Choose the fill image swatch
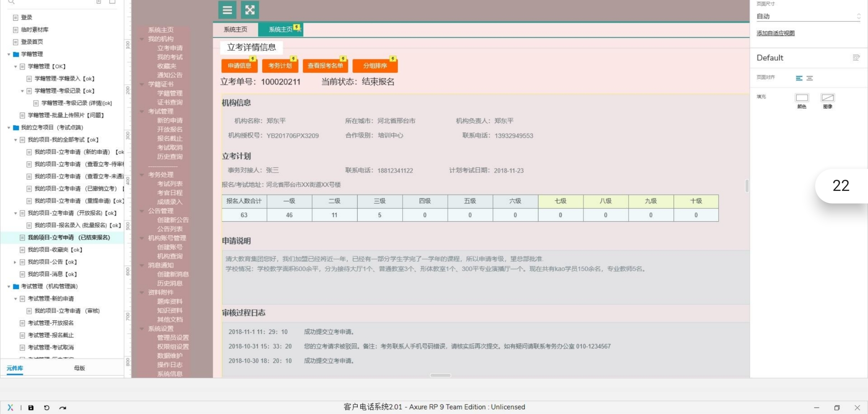Viewport: 868px width, 414px height. click(828, 98)
